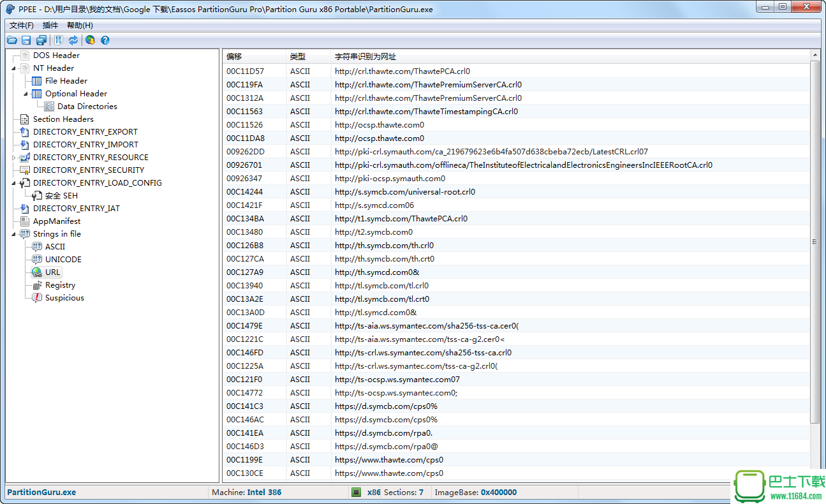The image size is (826, 504).
Task: Select the ThawteTimestampingCA.crl0 URL row
Action: click(x=517, y=111)
